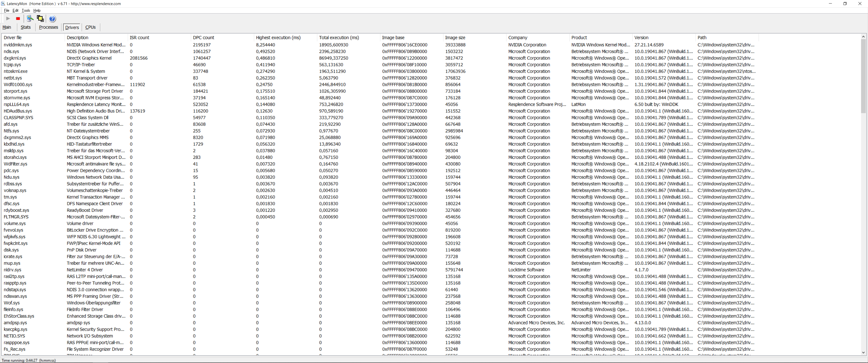The width and height of the screenshot is (868, 363).
Task: Stop monitoring with the red square icon
Action: point(18,18)
